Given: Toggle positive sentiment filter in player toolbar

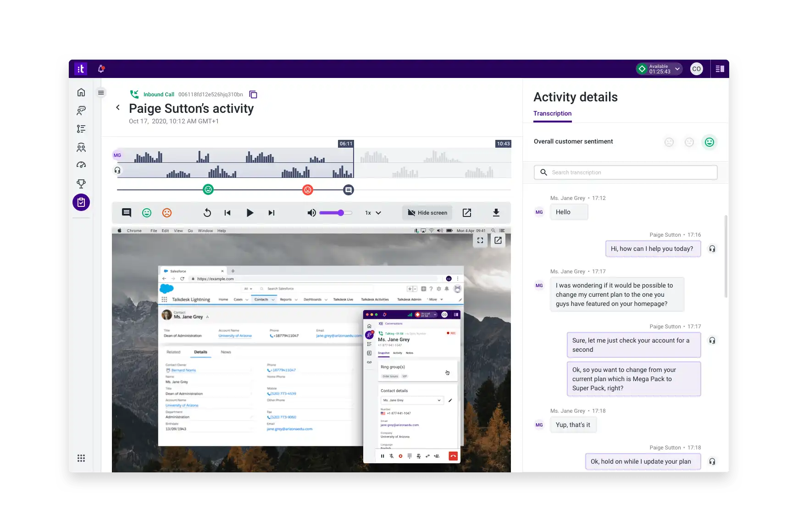Looking at the screenshot, I should [x=147, y=213].
